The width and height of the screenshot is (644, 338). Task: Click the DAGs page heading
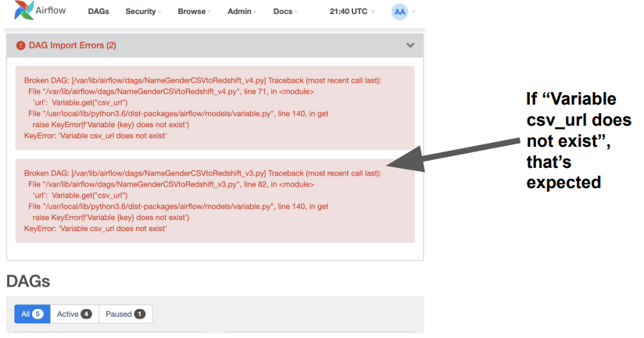pos(28,281)
